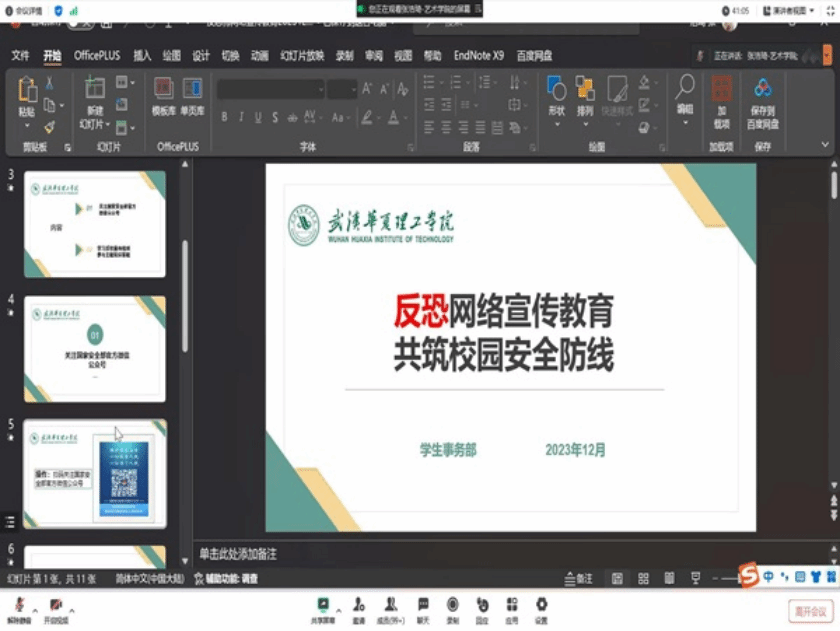Open the Invite participants icon
The height and width of the screenshot is (631, 840).
click(x=358, y=604)
